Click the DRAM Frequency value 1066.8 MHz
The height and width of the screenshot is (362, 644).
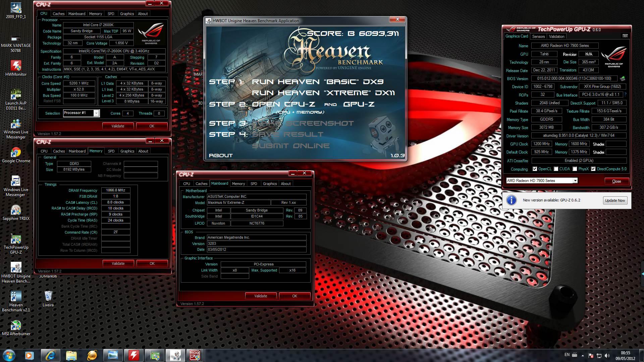[116, 190]
